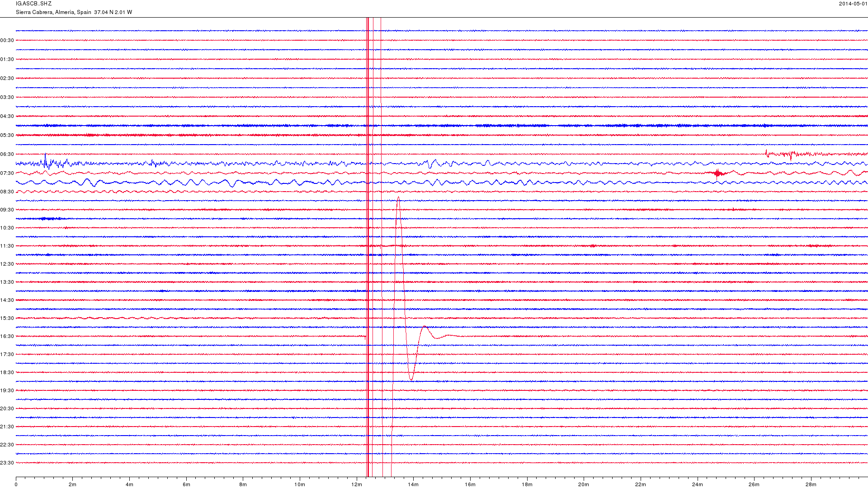Click the 24m axis tick label
The height and width of the screenshot is (488, 868).
pos(698,485)
